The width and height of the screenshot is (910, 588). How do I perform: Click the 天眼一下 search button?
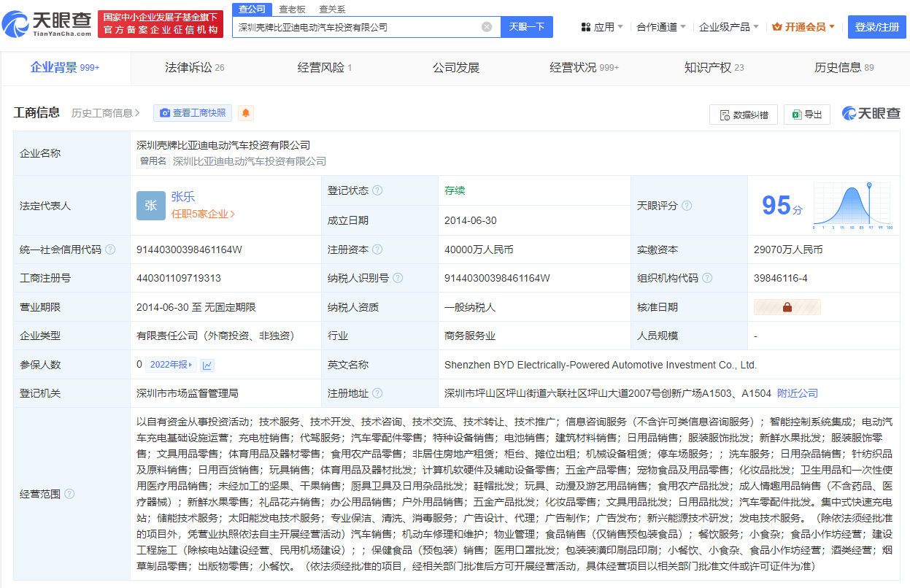[527, 27]
